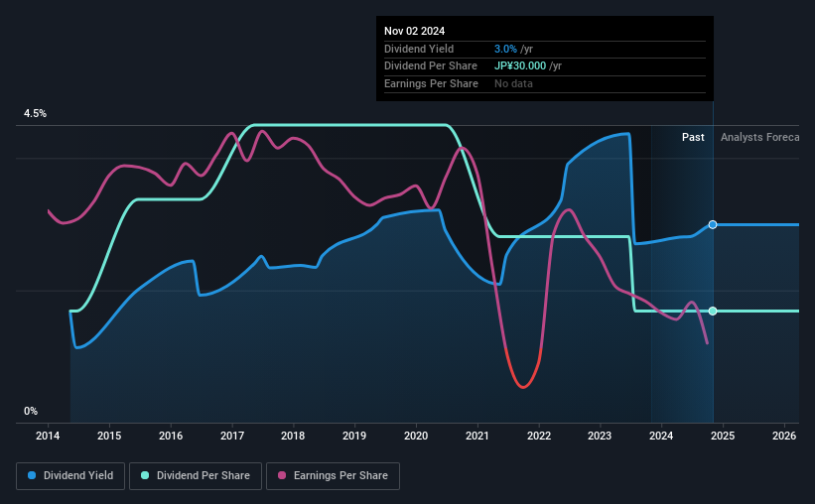Click the 0% y-axis label
This screenshot has width=815, height=504.
click(x=31, y=411)
